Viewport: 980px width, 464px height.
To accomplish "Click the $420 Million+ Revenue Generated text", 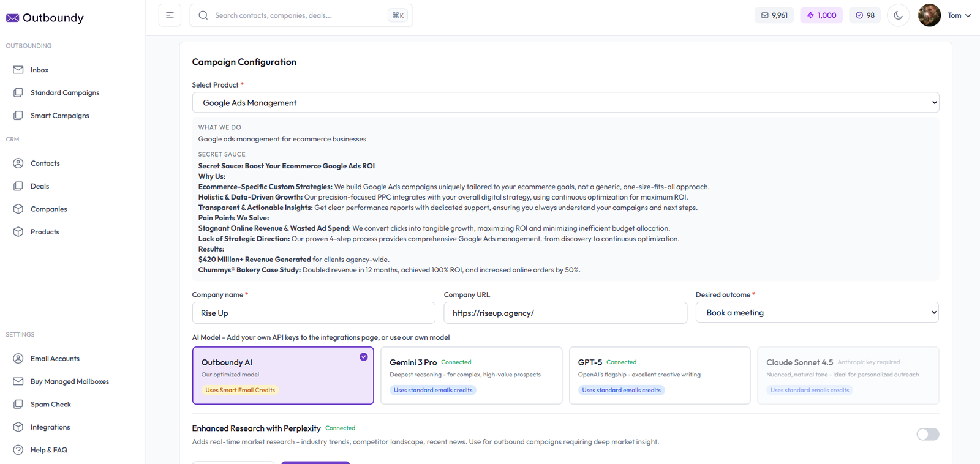I will [x=255, y=260].
